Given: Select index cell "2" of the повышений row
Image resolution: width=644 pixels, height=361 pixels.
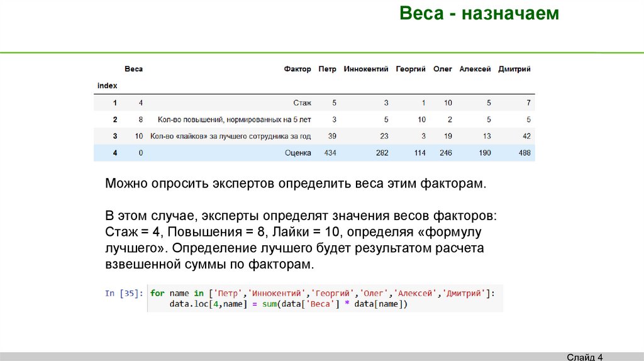Looking at the screenshot, I should click(x=115, y=119).
